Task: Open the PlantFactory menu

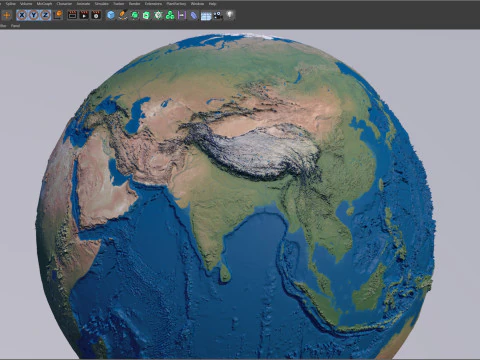Action: coord(176,4)
